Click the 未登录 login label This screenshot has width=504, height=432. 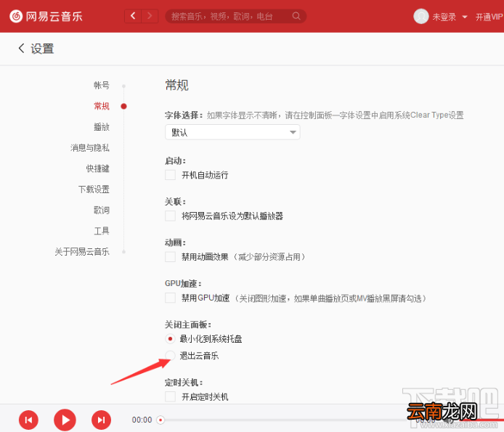tap(444, 17)
